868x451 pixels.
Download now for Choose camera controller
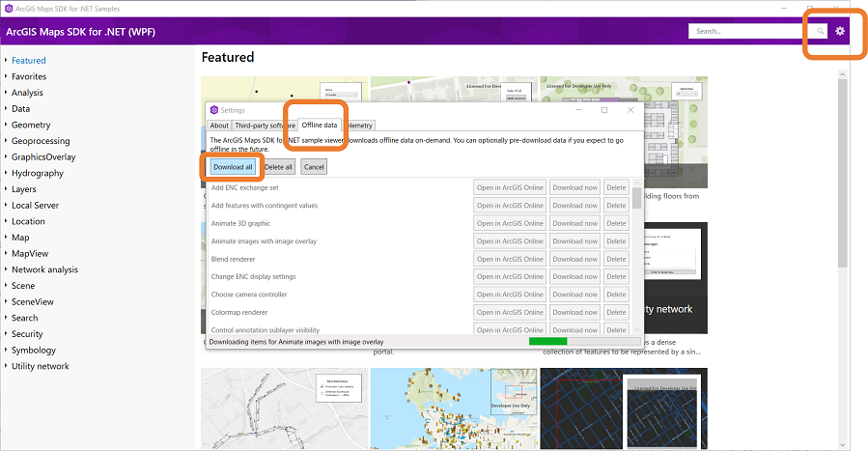point(574,295)
